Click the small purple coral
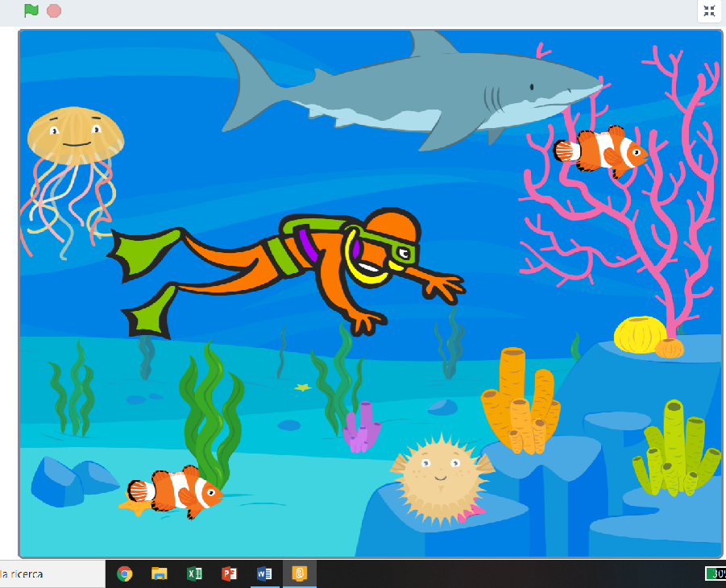The width and height of the screenshot is (726, 588). [363, 428]
